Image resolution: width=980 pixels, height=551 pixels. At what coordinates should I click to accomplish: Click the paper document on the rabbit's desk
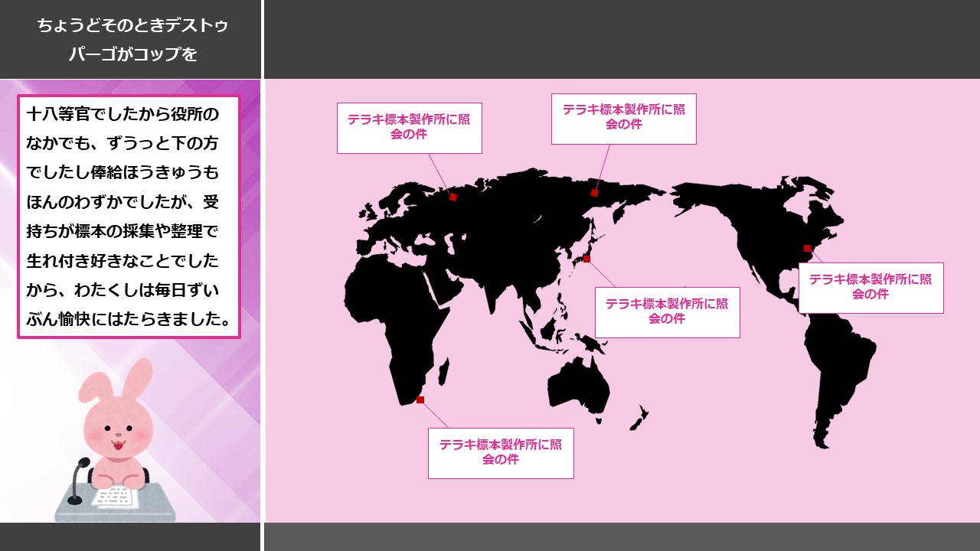tap(116, 497)
